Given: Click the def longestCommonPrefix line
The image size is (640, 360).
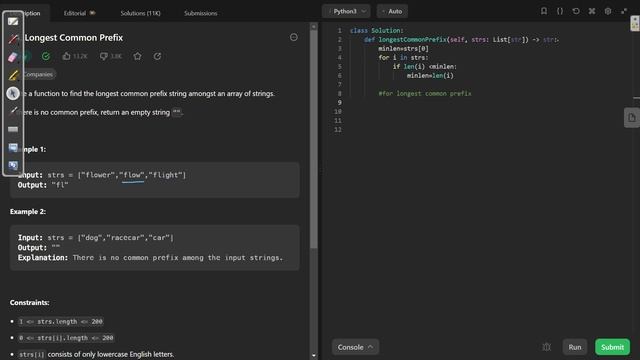Looking at the screenshot, I should (x=461, y=40).
